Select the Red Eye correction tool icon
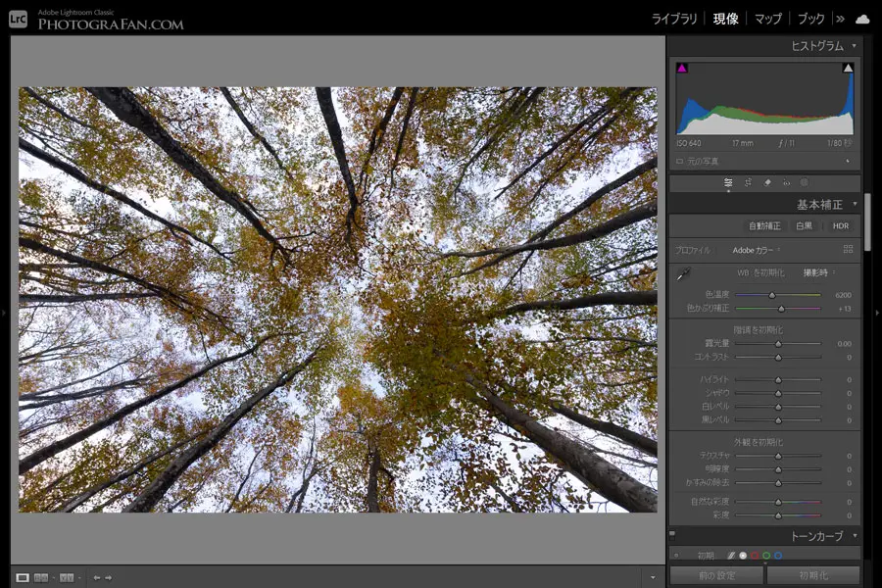The image size is (882, 588). [786, 183]
